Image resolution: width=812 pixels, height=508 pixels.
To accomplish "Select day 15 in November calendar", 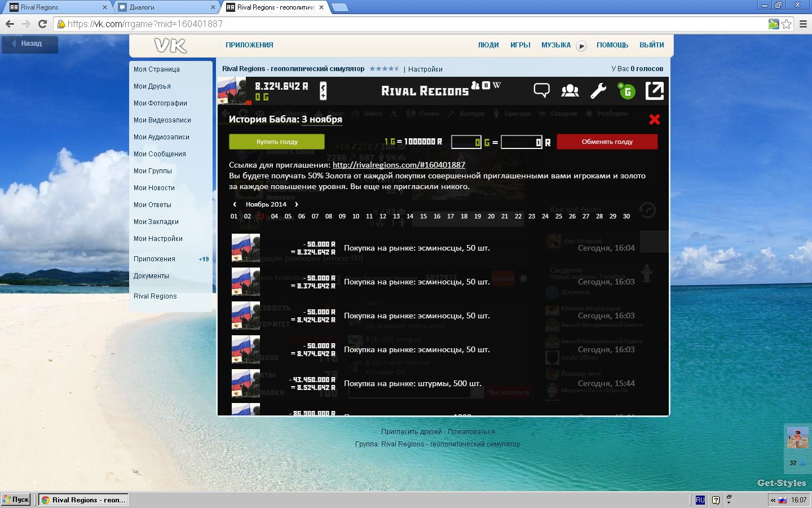I will point(423,216).
